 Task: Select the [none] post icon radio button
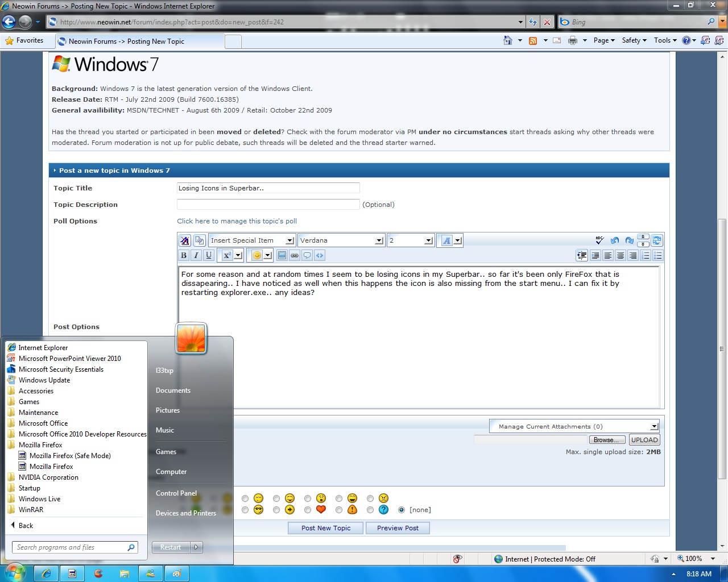click(402, 510)
